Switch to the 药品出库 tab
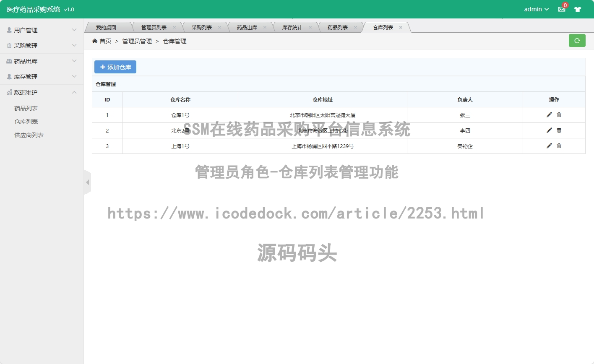 tap(247, 27)
